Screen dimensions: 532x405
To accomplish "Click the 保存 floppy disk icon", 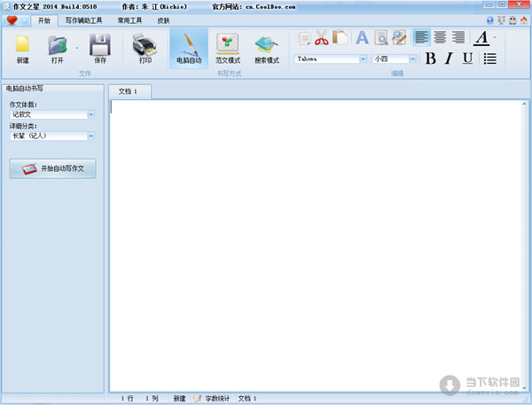I will click(100, 45).
